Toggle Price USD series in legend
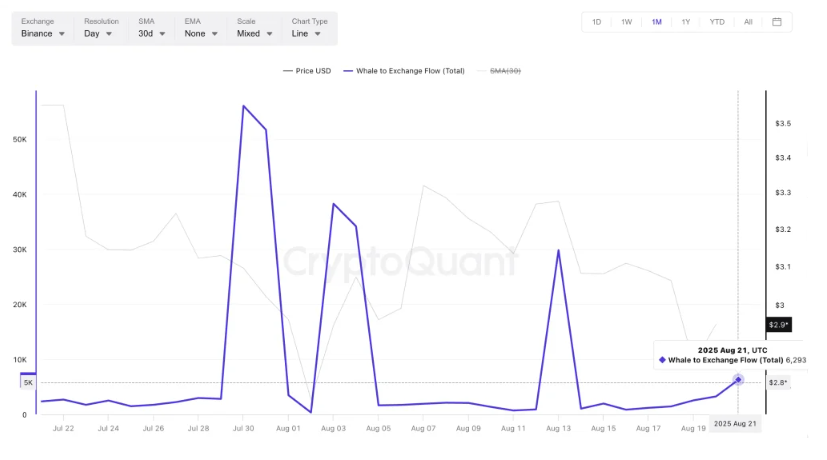The width and height of the screenshot is (827, 460). click(x=307, y=71)
